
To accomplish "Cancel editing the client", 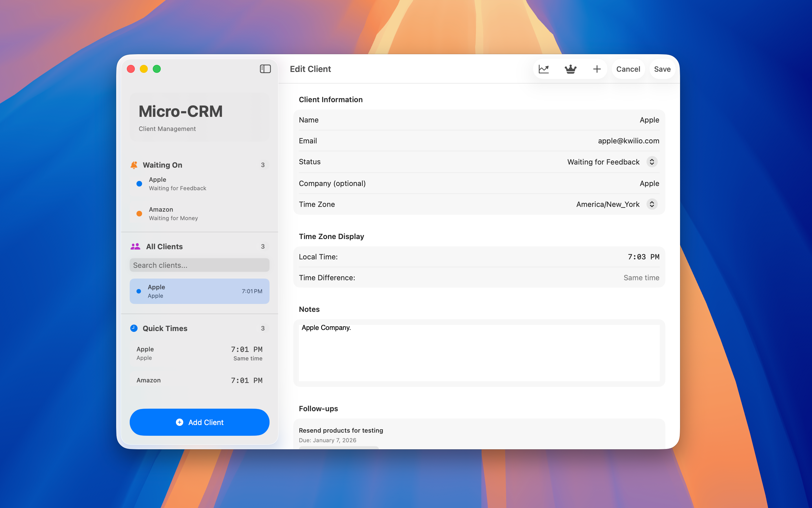I will click(628, 69).
